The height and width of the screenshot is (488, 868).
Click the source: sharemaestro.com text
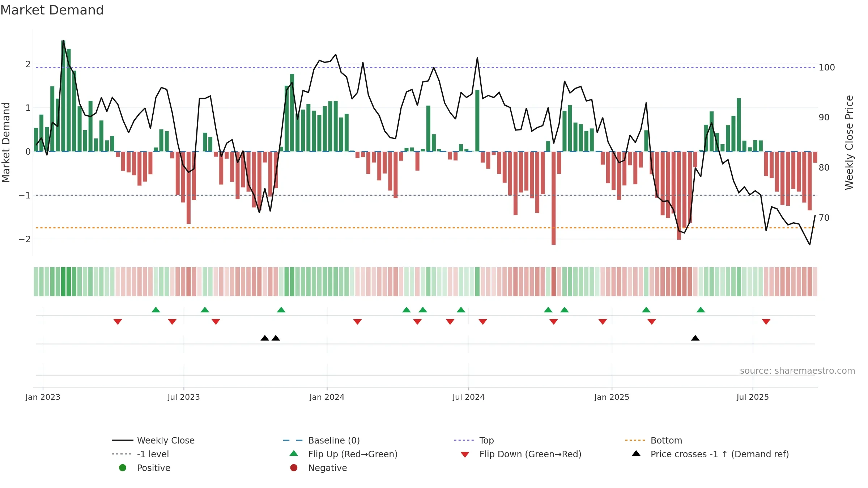coord(797,371)
